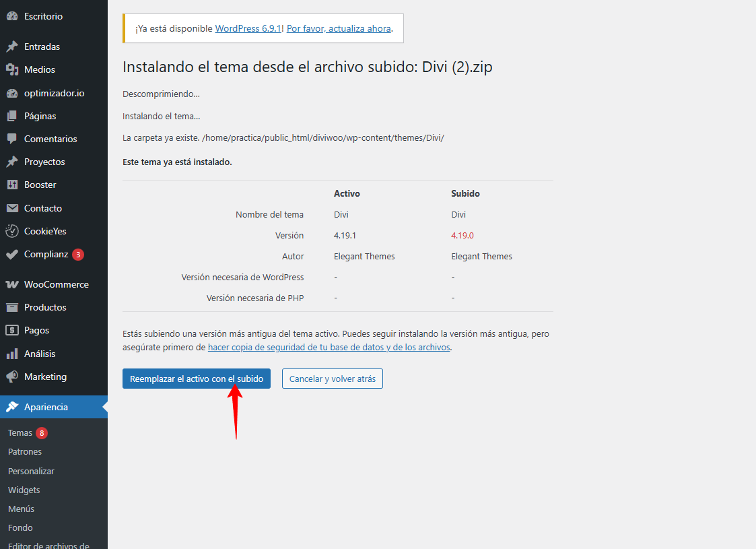Screen dimensions: 756x549
Task: Click the Pagos dollar sign icon
Action: click(x=12, y=330)
